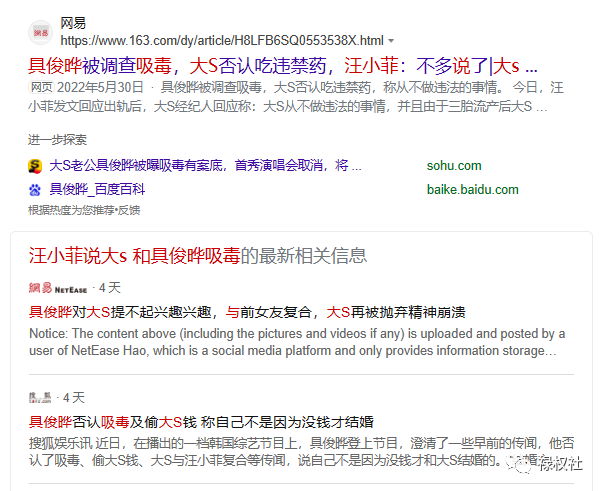Image resolution: width=602 pixels, height=491 pixels.
Task: Click the date 2022年5月30日 in the snippet
Action: (100, 88)
